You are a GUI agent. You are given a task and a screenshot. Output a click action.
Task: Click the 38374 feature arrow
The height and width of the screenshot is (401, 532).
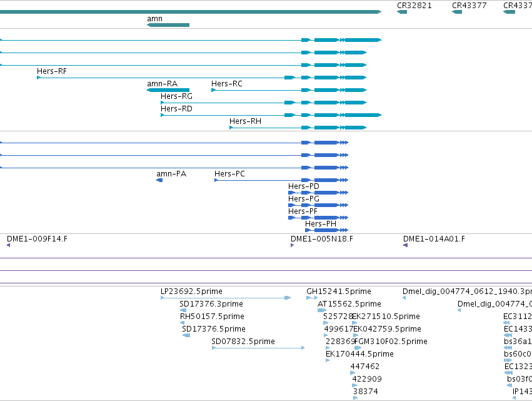pos(355,398)
